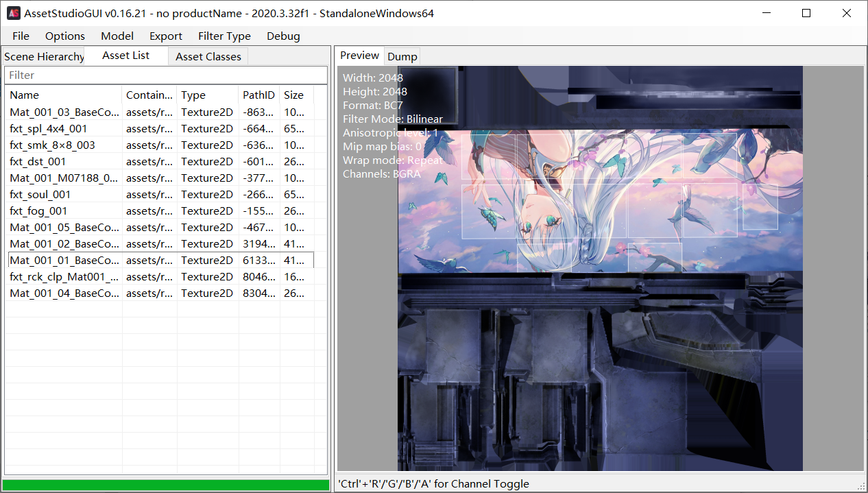Sort assets by the Size column header
The width and height of the screenshot is (868, 493).
pos(297,95)
